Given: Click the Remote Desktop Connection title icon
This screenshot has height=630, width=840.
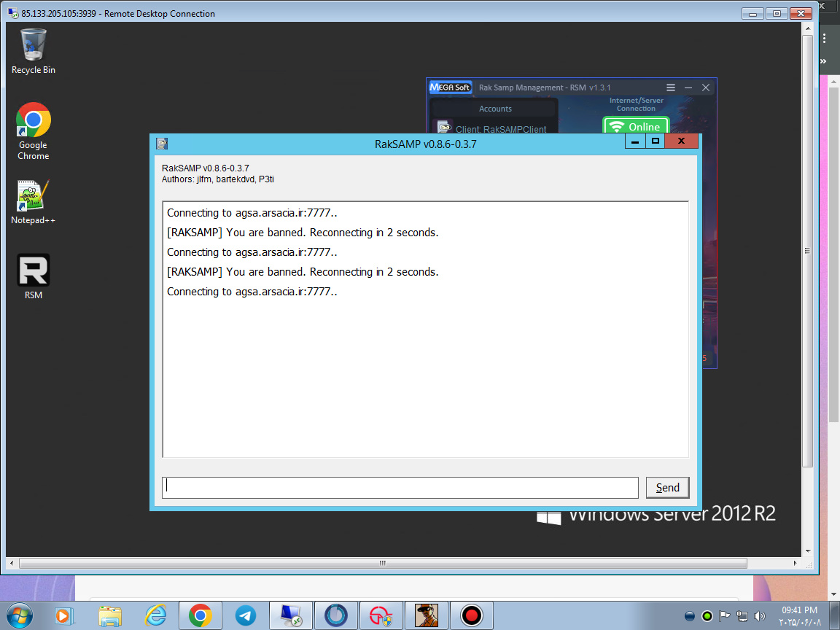Looking at the screenshot, I should click(13, 13).
